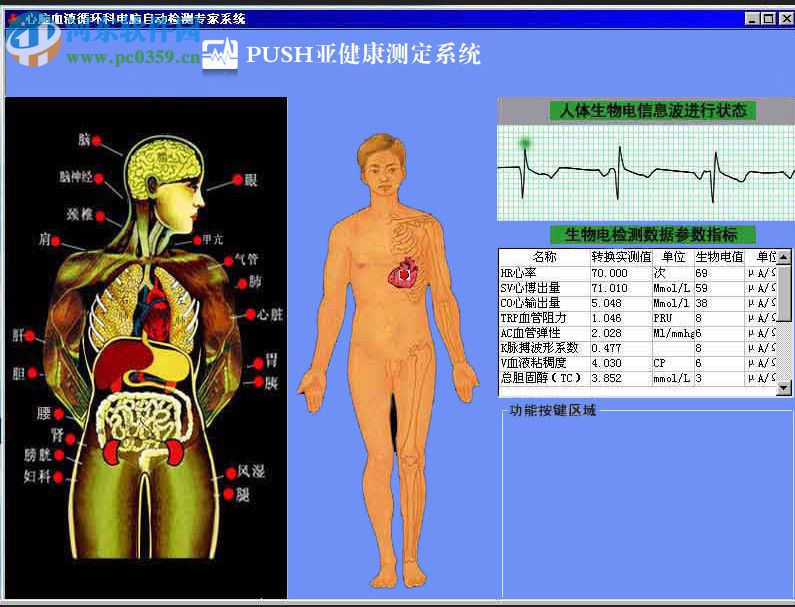Click the 妇科 red dot
This screenshot has height=607, width=795.
(x=58, y=477)
